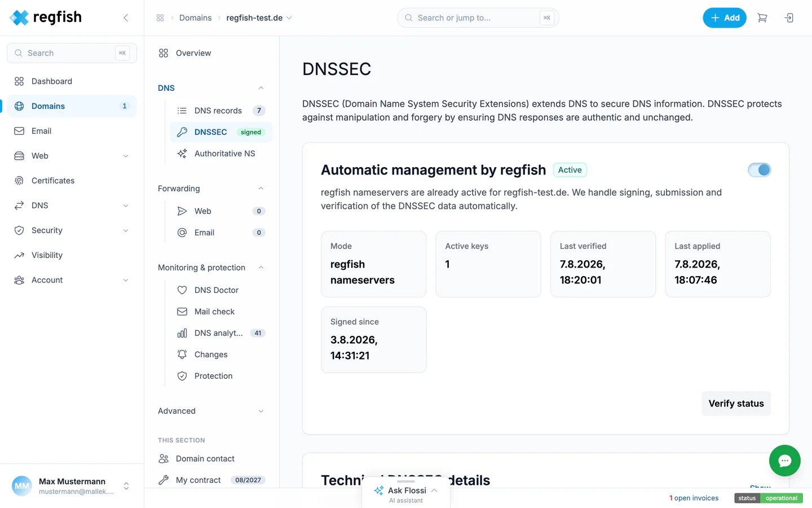
Task: Click the Protection shield icon
Action: [182, 376]
